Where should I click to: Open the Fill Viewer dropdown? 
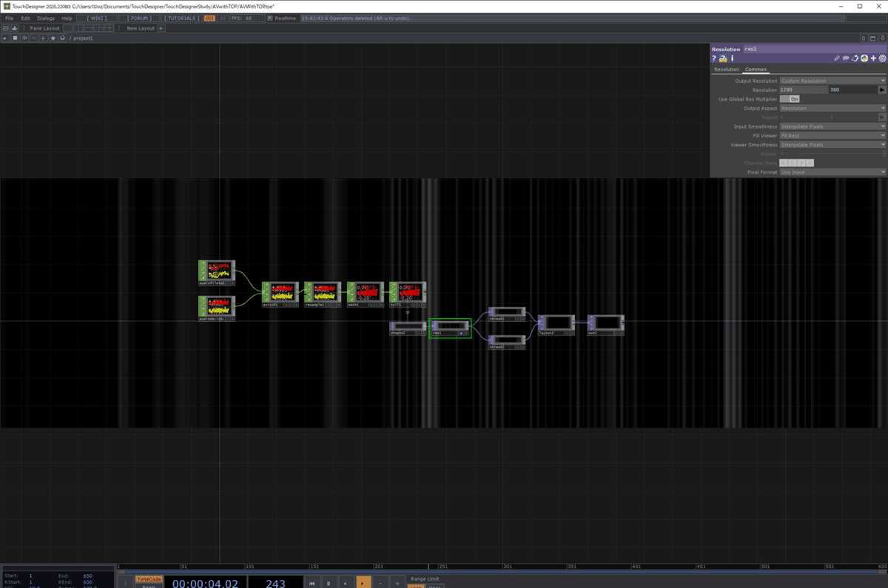pyautogui.click(x=832, y=135)
